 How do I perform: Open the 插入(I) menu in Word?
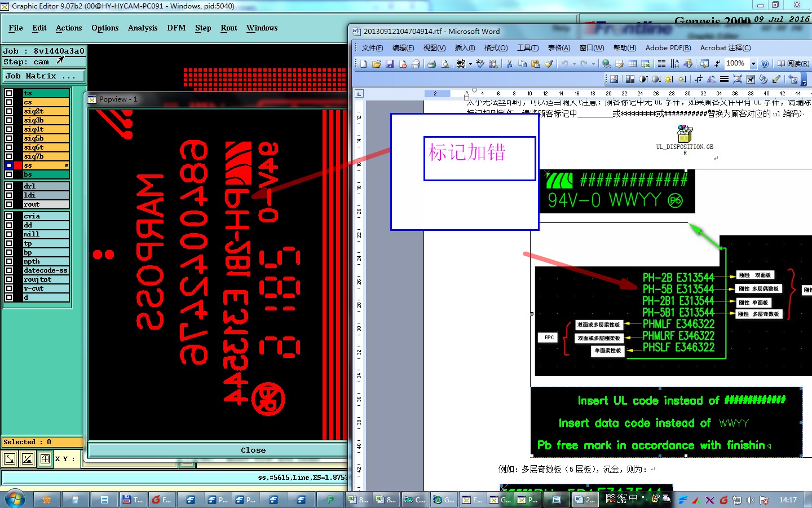pyautogui.click(x=465, y=48)
